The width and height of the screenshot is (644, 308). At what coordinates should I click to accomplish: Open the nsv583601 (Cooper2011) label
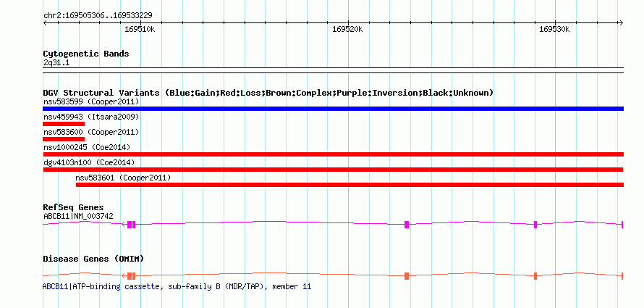click(x=123, y=178)
